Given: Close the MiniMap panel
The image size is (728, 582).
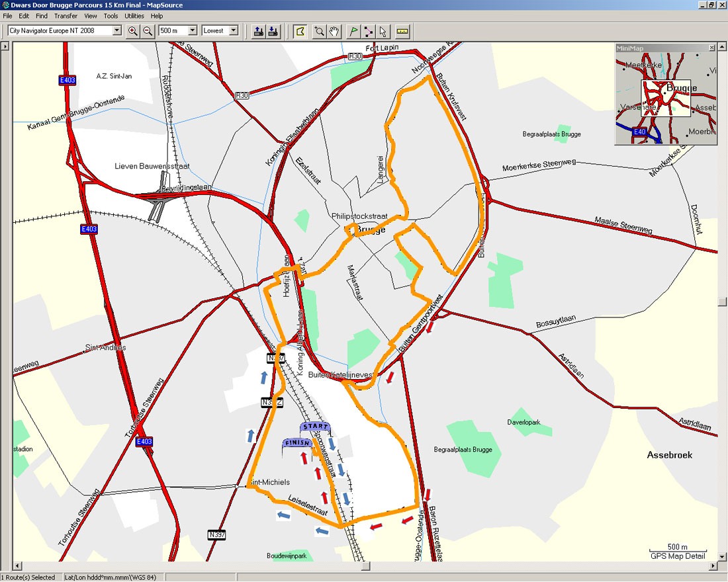Looking at the screenshot, I should click(713, 48).
